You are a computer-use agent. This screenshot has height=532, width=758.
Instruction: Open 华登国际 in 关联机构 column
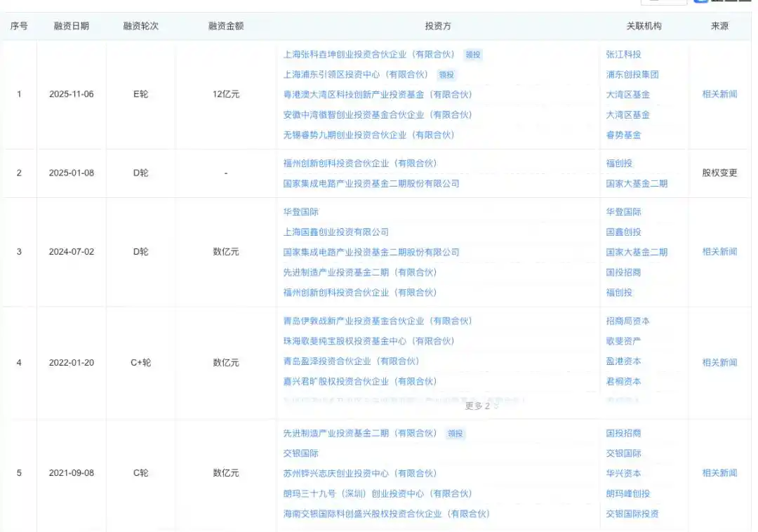point(624,212)
